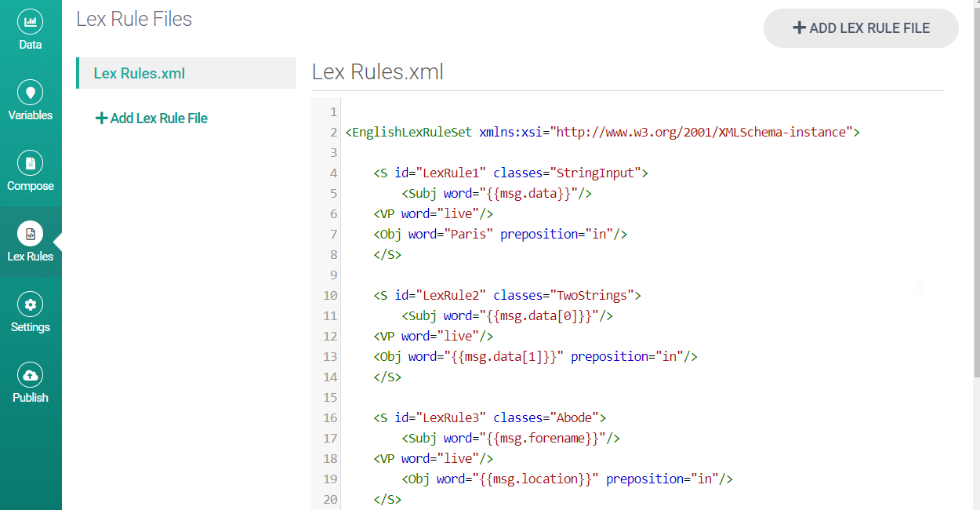This screenshot has width=980, height=510.
Task: Select the Lex Rules code-file icon
Action: [31, 234]
